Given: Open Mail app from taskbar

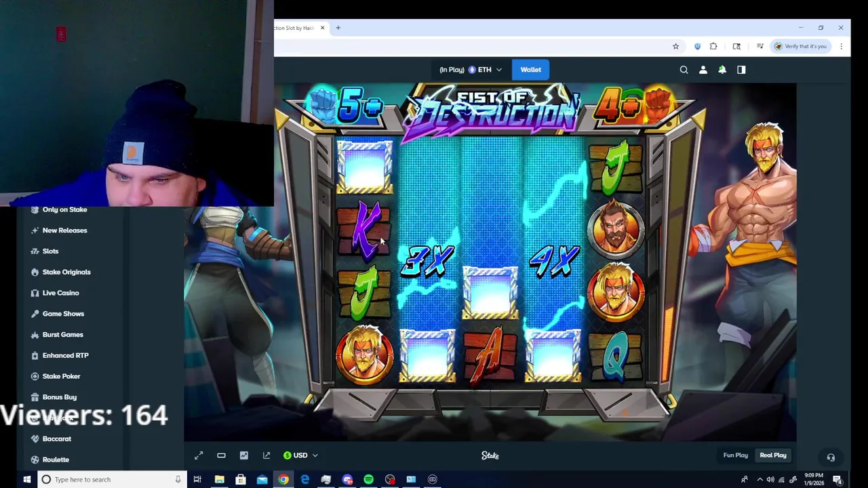Looking at the screenshot, I should click(x=262, y=479).
